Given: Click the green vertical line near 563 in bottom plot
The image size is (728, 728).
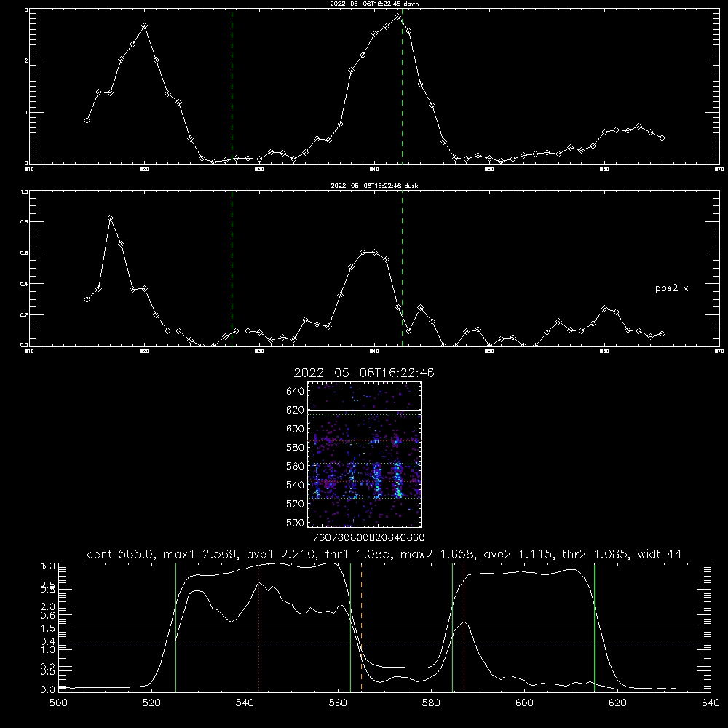Looking at the screenshot, I should (x=351, y=627).
